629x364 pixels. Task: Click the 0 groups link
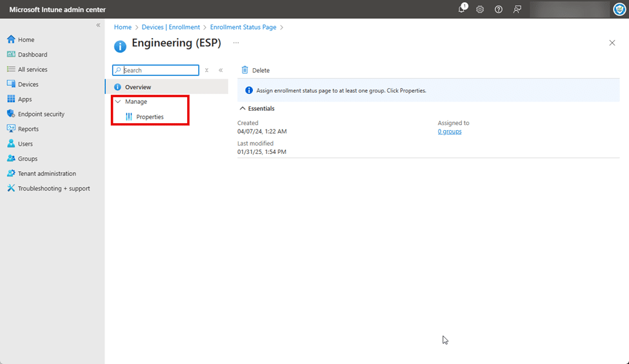(450, 131)
